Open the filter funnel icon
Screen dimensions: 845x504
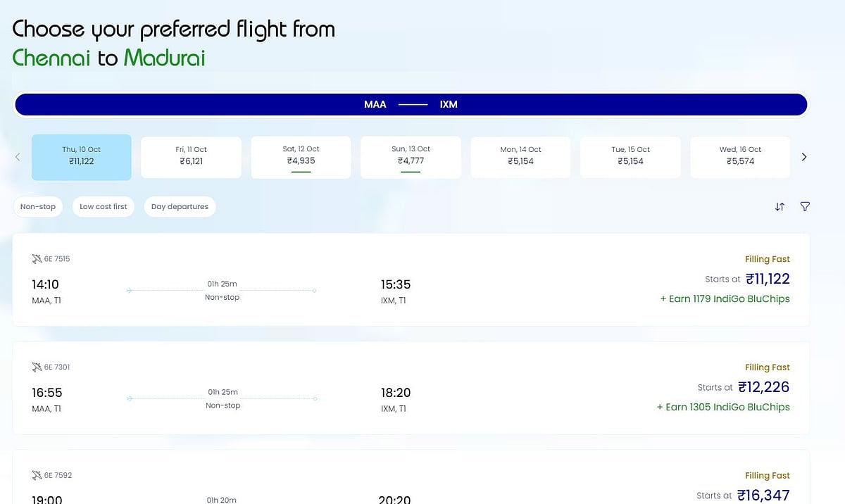pyautogui.click(x=805, y=207)
